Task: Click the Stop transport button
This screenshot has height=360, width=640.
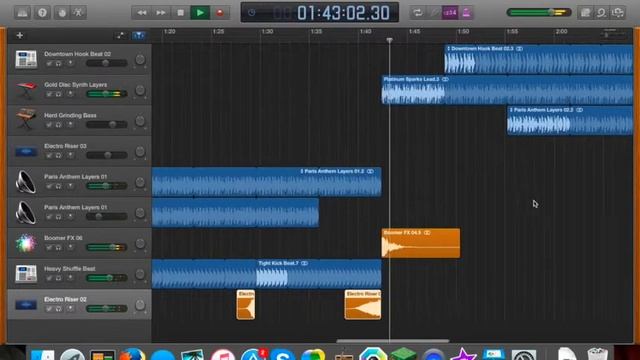Action: coord(180,13)
